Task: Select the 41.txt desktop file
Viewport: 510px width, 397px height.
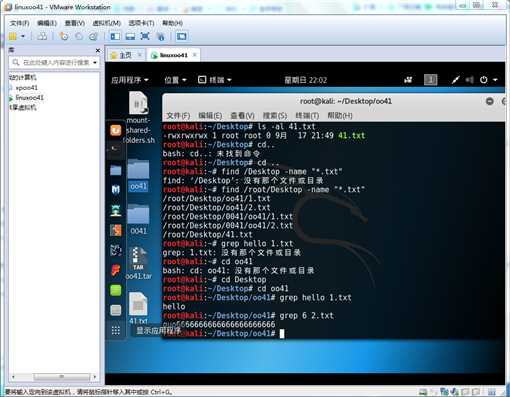Action: coord(138,308)
